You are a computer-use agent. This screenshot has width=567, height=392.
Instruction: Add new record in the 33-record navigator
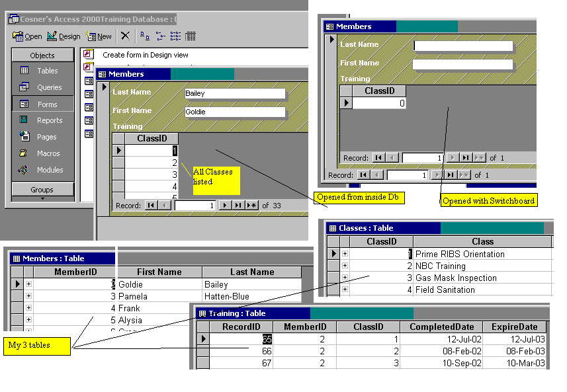click(x=251, y=205)
